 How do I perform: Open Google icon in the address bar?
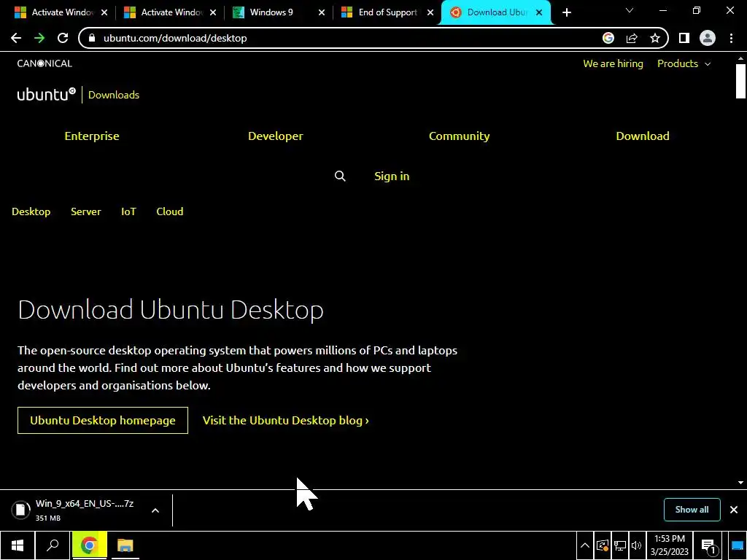[608, 38]
